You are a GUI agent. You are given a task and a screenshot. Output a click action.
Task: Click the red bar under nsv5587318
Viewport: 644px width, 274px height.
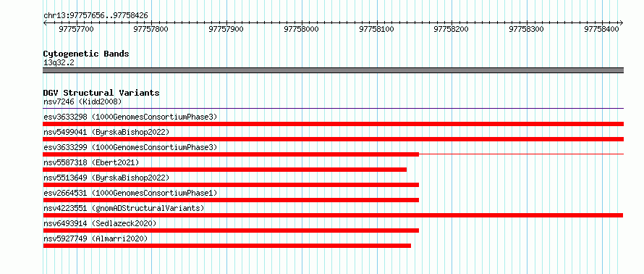(224, 170)
